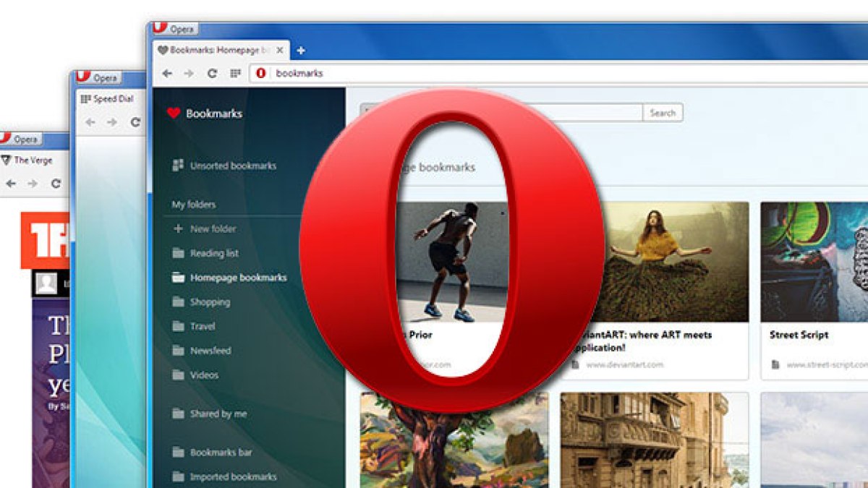Open the Imported bookmarks folder
The image size is (868, 488).
click(224, 477)
